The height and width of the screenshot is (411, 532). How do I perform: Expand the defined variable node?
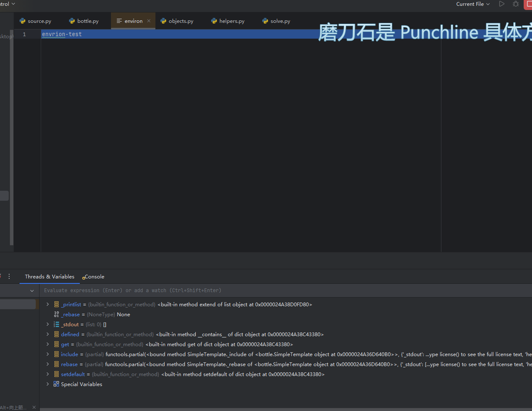[47, 335]
